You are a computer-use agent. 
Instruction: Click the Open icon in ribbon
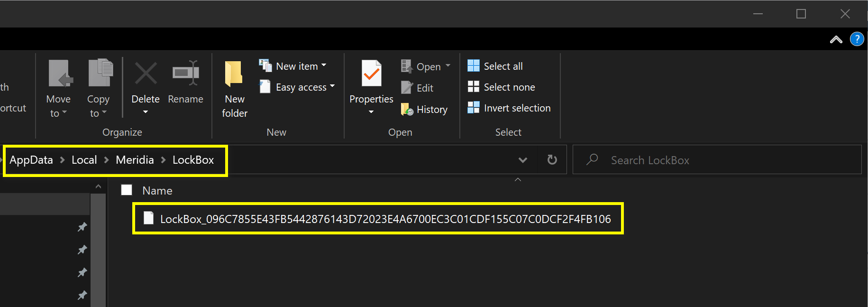point(407,66)
